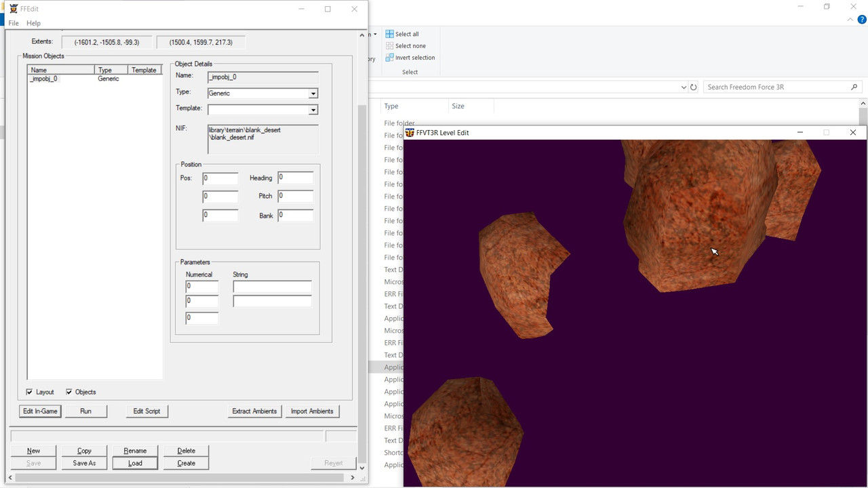
Task: Click the Bank input field
Action: [x=295, y=216]
